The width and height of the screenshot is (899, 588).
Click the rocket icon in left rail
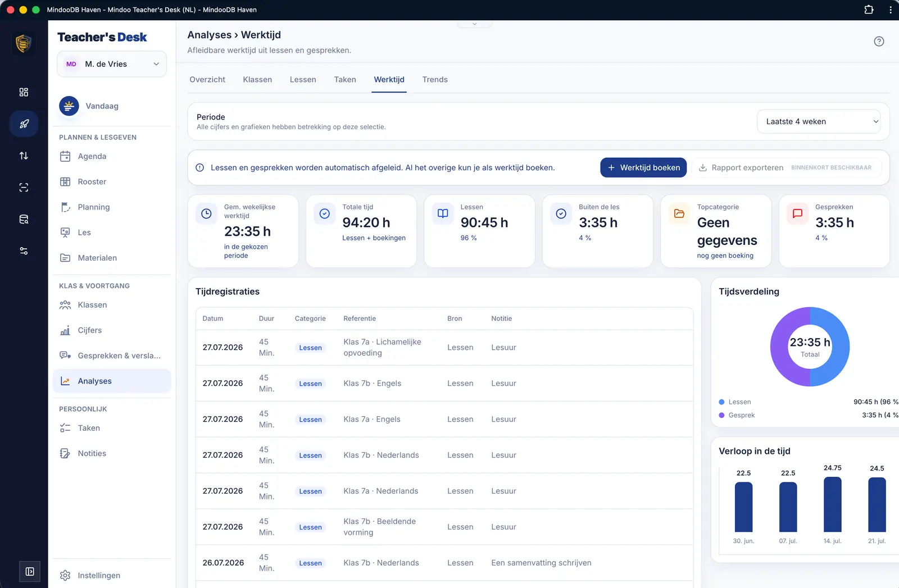24,124
